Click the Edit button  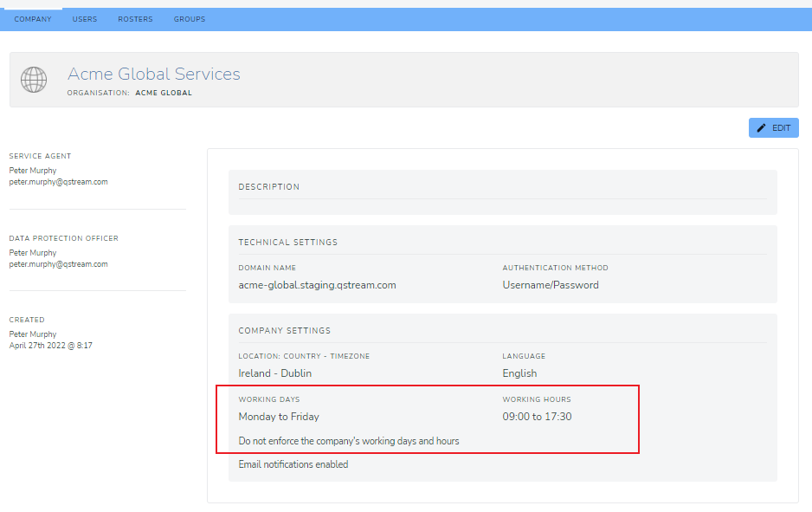773,128
